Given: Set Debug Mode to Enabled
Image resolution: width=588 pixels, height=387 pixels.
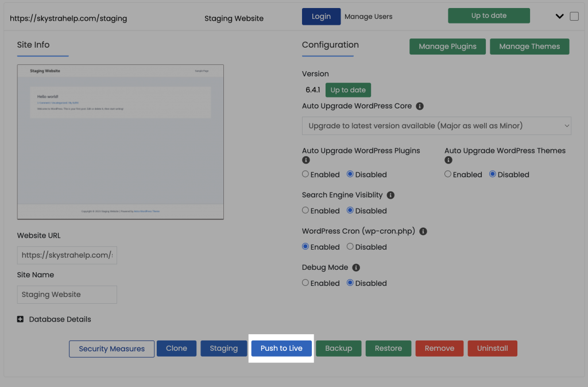Looking at the screenshot, I should pos(305,283).
